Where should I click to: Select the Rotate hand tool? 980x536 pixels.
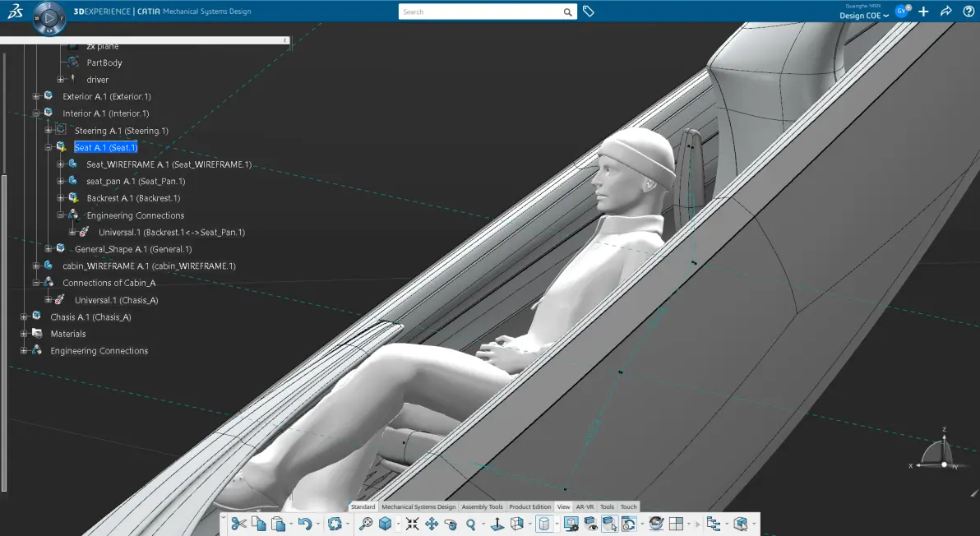[451, 524]
